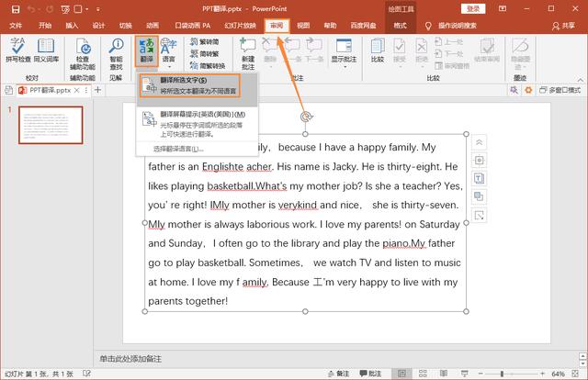Click the 操作说明搜索 lightbulb search

coord(451,26)
